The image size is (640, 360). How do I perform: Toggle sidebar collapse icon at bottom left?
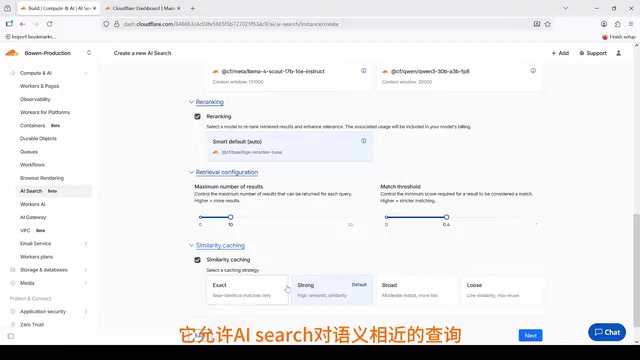(x=11, y=336)
